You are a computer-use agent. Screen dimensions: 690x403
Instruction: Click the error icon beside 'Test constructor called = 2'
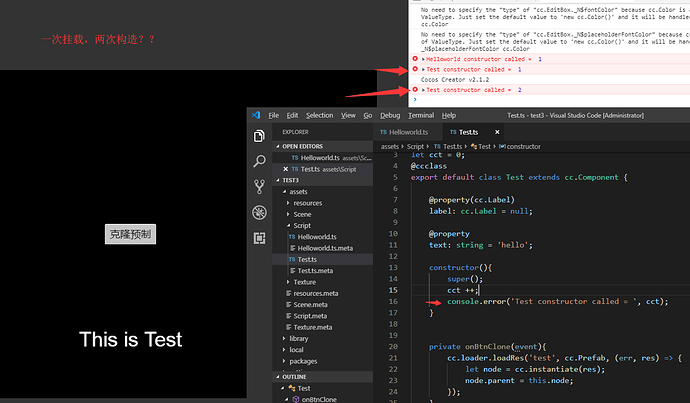[x=415, y=89]
